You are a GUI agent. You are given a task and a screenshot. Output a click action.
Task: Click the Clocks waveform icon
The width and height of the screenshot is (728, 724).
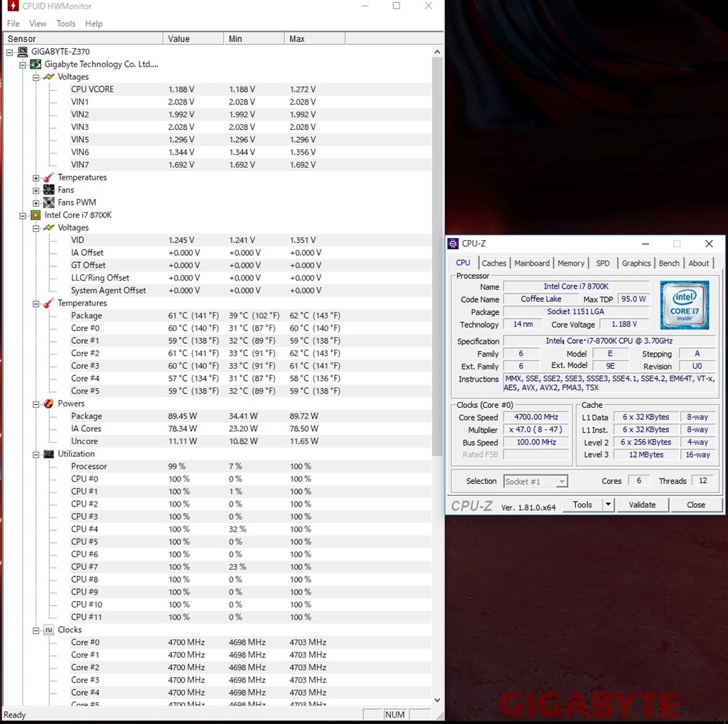(x=49, y=630)
